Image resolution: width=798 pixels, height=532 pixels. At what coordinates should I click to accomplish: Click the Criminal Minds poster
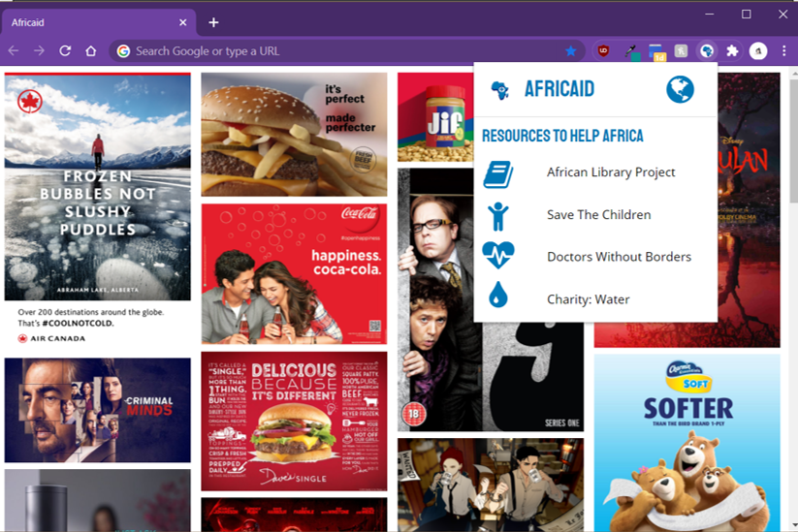pyautogui.click(x=98, y=410)
